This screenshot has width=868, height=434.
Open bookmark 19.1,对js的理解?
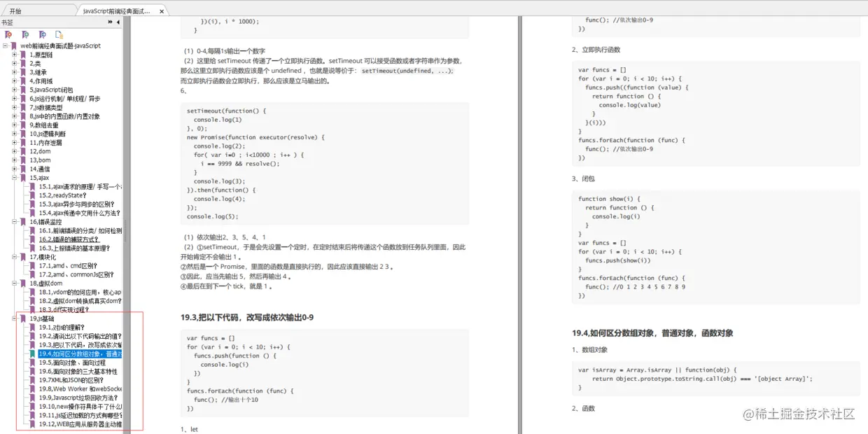[x=62, y=327]
